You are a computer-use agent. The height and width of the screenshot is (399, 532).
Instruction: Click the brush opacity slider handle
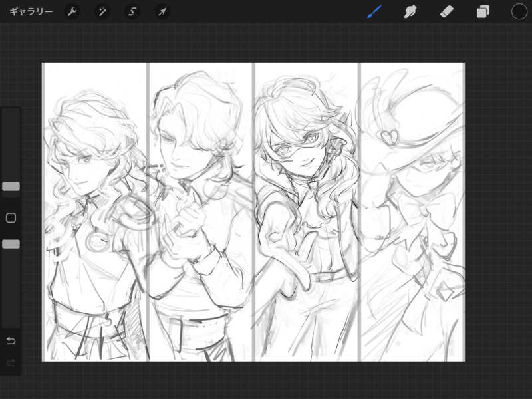click(x=11, y=244)
